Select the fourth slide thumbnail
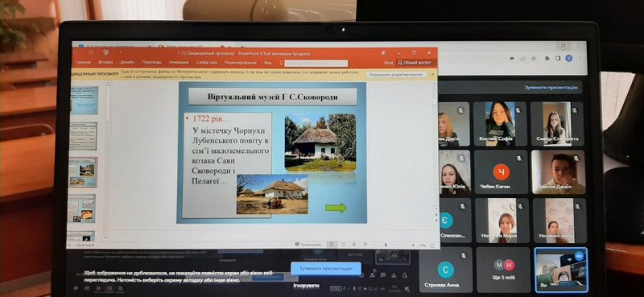Image resolution: width=644 pixels, height=297 pixels. click(82, 208)
